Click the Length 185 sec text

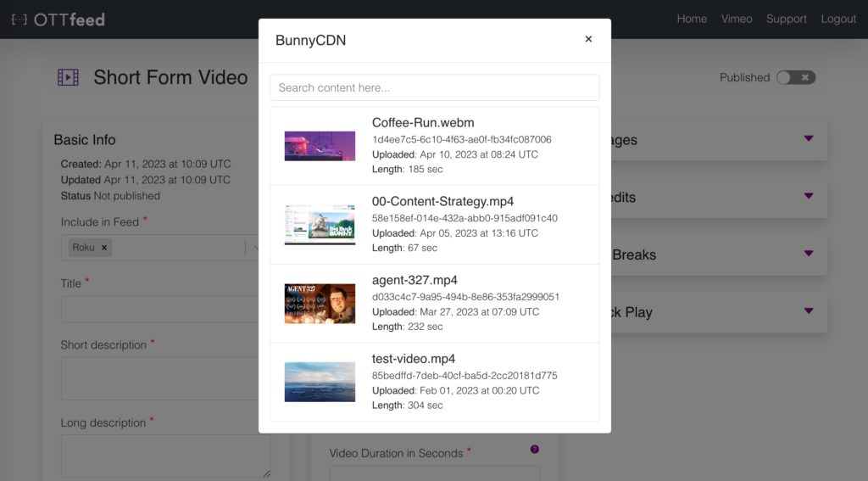point(408,170)
